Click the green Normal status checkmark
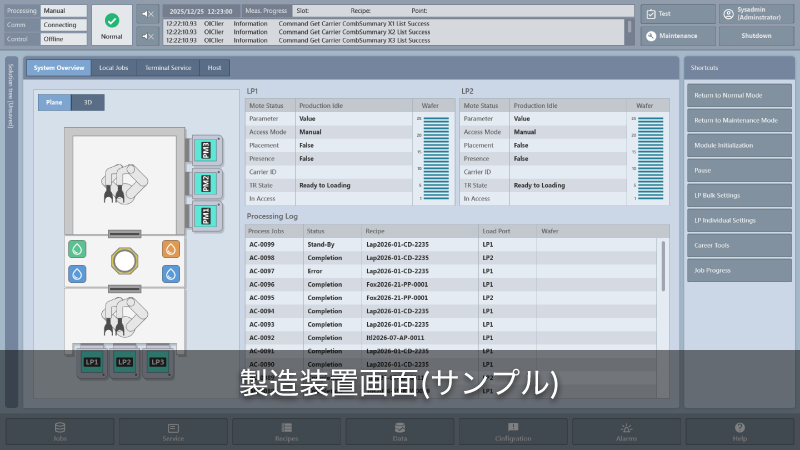Image resolution: width=800 pixels, height=450 pixels. tap(112, 20)
